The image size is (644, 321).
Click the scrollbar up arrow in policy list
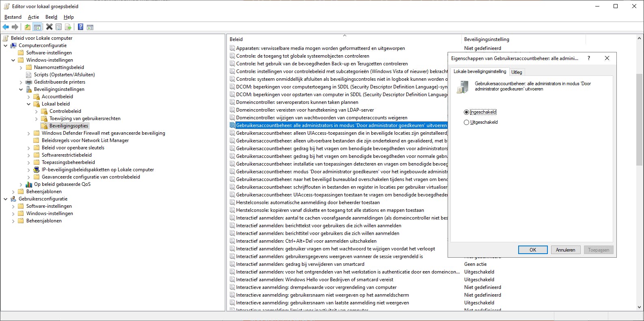tap(639, 39)
